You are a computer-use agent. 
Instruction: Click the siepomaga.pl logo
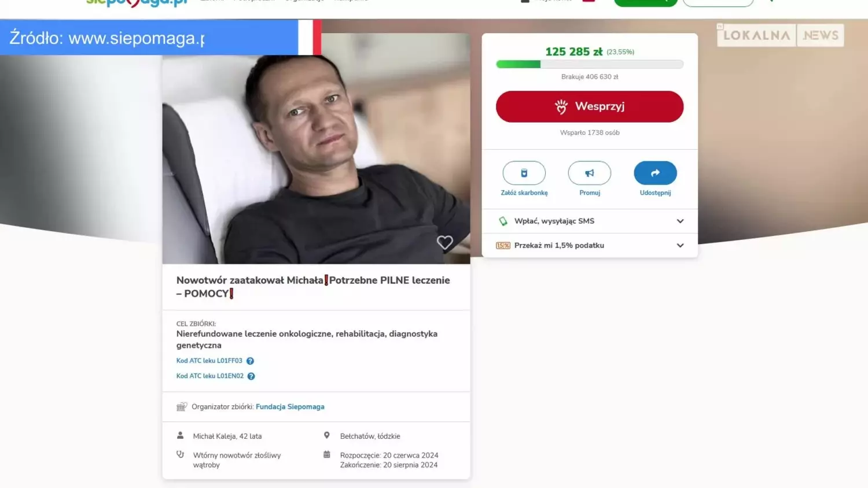137,3
